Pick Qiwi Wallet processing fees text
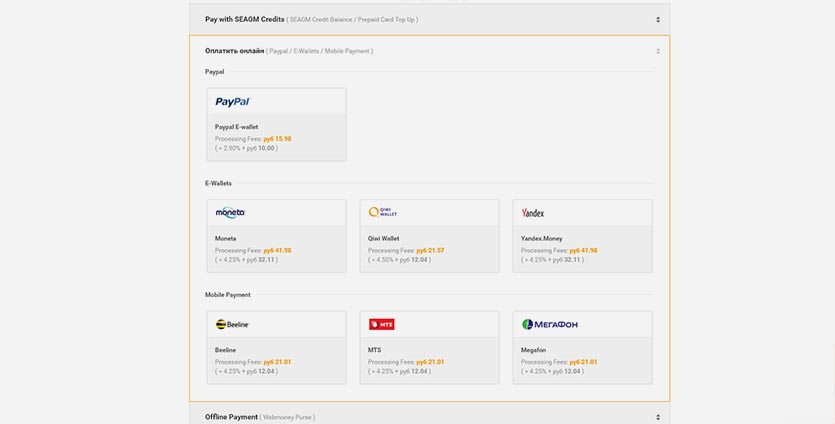The height and width of the screenshot is (424, 835). tap(408, 250)
